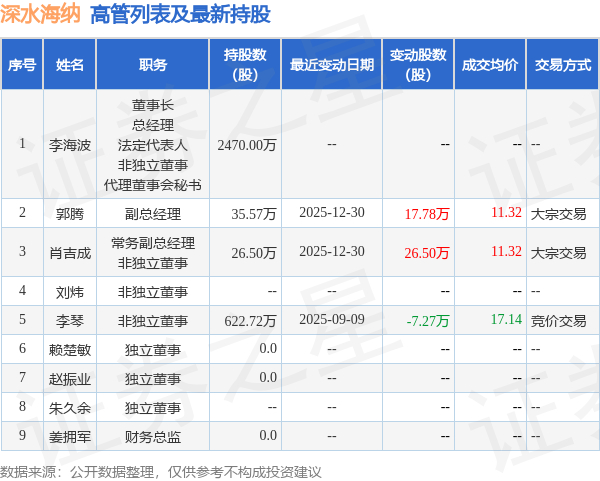Click the name 肖吉成

[70, 253]
